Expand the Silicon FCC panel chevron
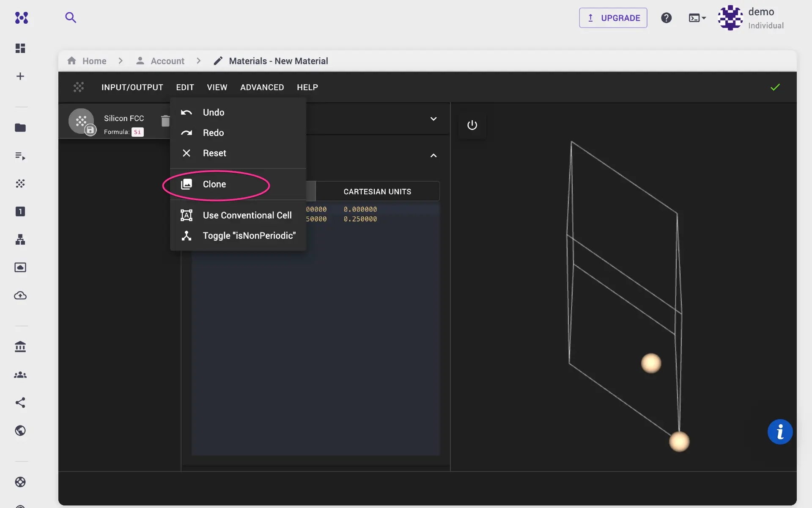 click(x=433, y=119)
